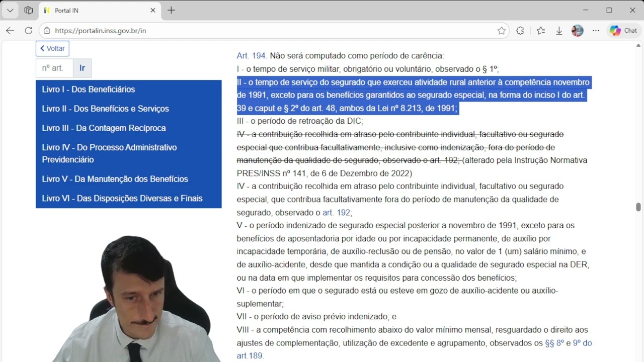Reload the current page

[29, 31]
